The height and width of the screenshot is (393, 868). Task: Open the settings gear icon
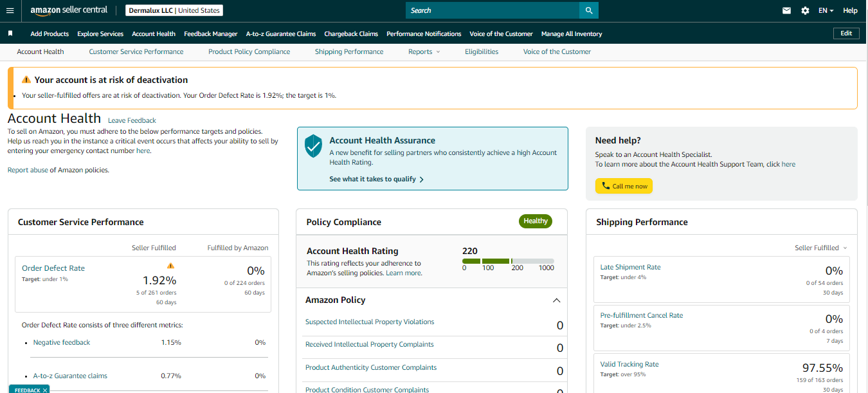(x=805, y=10)
